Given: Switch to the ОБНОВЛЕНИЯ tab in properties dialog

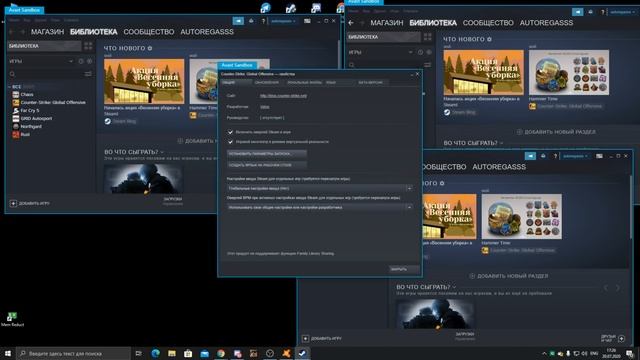Looking at the screenshot, I should click(267, 82).
